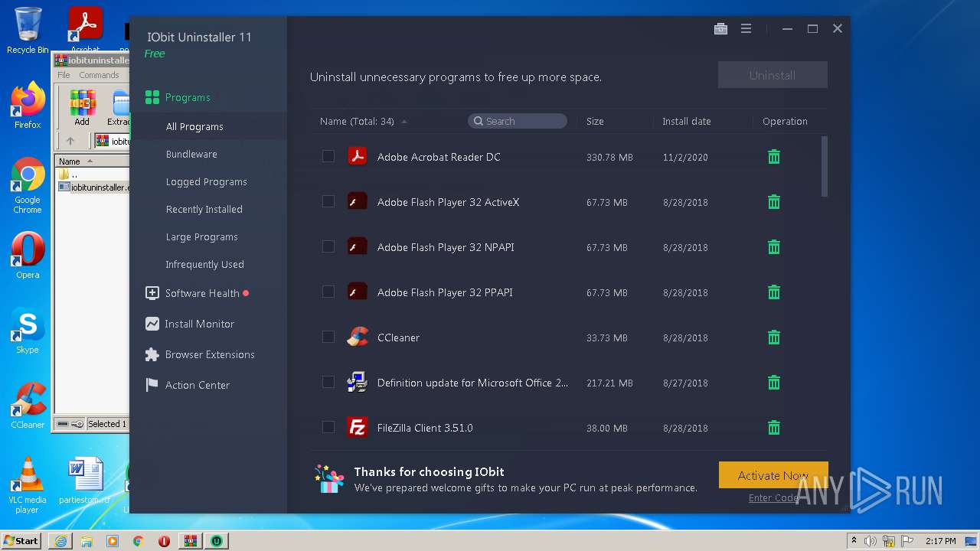Click the FileZilla program icon in list

pos(358,428)
